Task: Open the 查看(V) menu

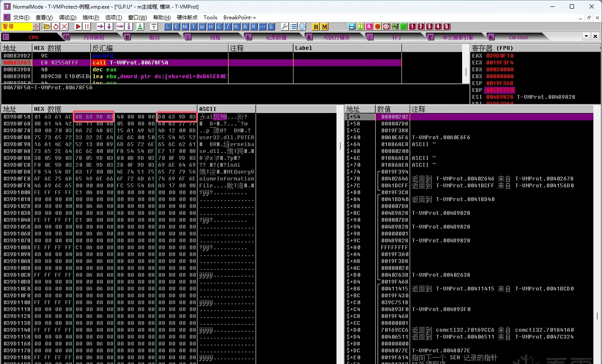Action: [x=44, y=18]
